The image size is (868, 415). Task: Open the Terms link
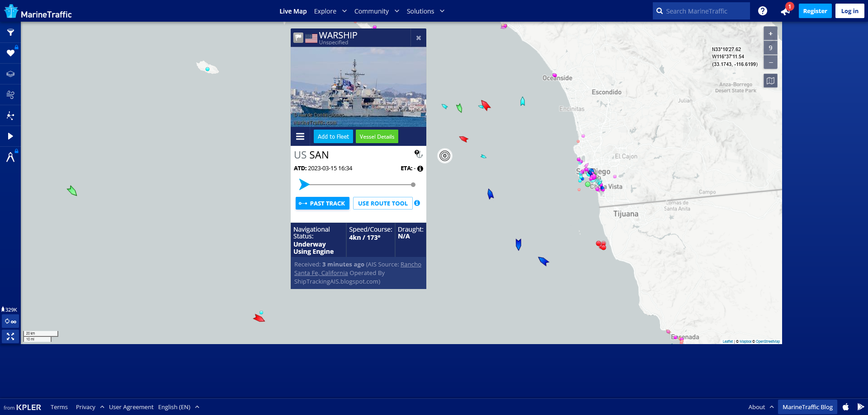pyautogui.click(x=59, y=407)
